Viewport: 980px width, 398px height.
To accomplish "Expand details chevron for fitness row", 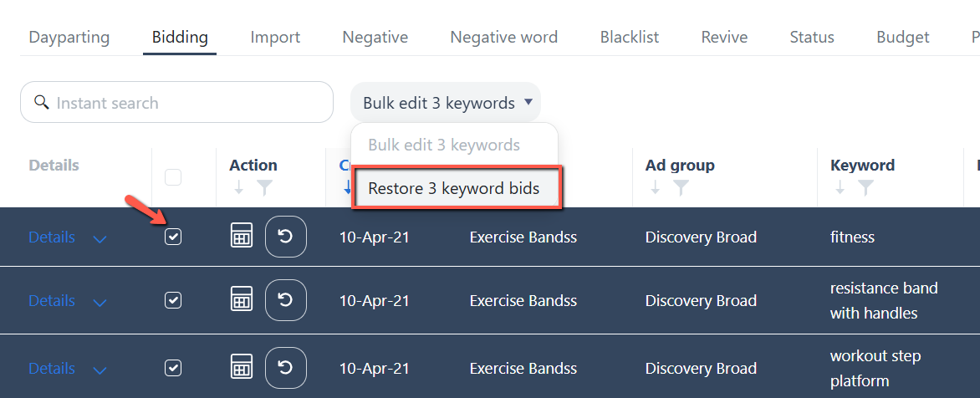I will [x=100, y=238].
